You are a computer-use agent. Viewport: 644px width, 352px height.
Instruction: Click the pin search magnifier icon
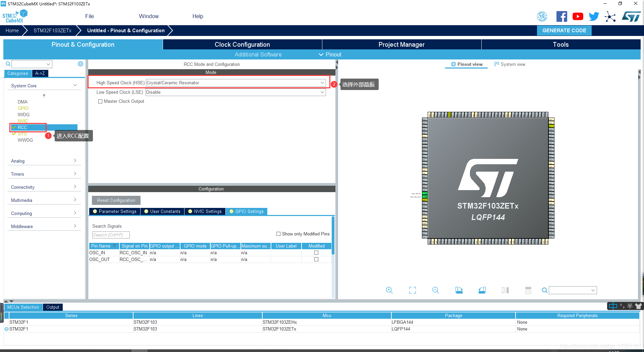click(x=545, y=290)
